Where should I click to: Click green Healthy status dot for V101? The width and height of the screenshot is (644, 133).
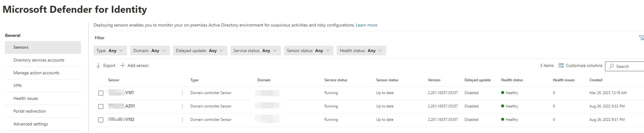(x=503, y=93)
